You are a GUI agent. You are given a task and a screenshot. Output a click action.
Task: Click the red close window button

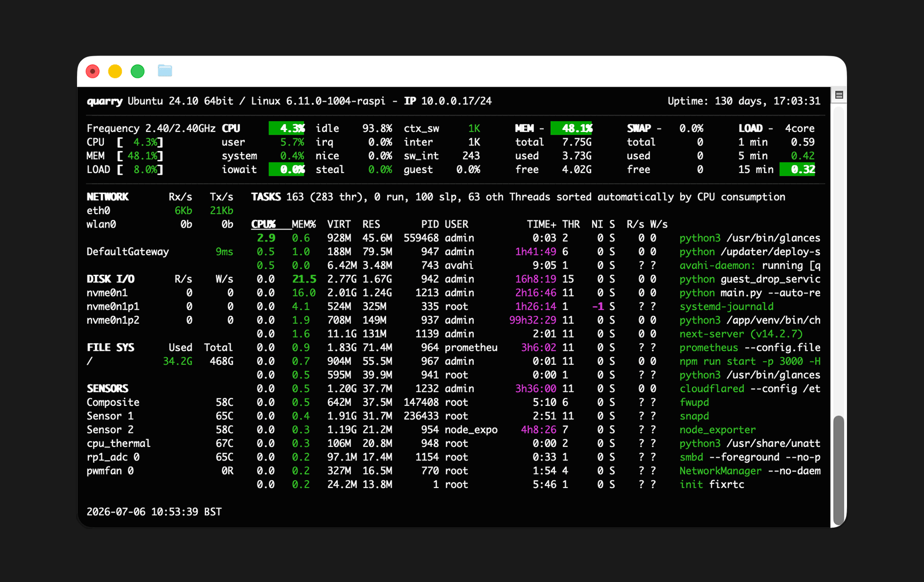pyautogui.click(x=93, y=71)
